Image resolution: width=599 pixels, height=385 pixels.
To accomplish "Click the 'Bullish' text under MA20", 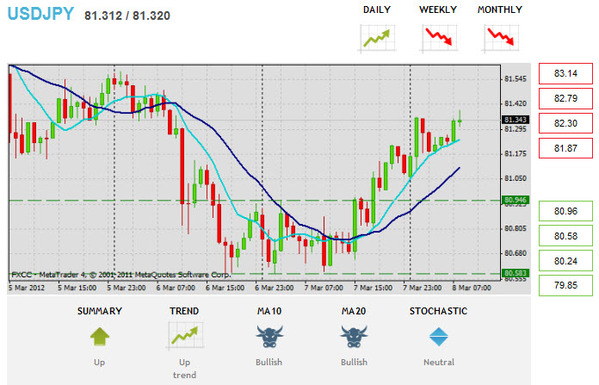I will tap(354, 362).
